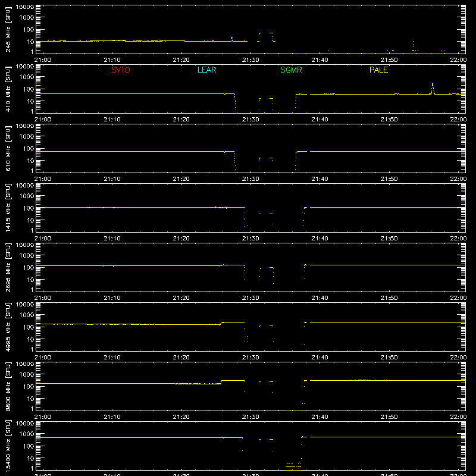This screenshot has height=476, width=476.
Task: Select the 1415 MHz [SFU] axis title
Action: click(8, 208)
